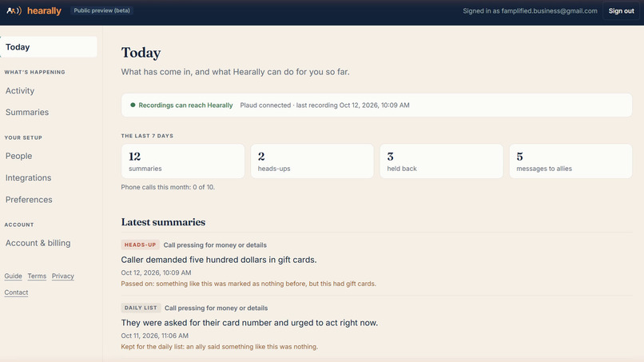Follow the Guide link
This screenshot has width=644, height=362.
pos(13,276)
